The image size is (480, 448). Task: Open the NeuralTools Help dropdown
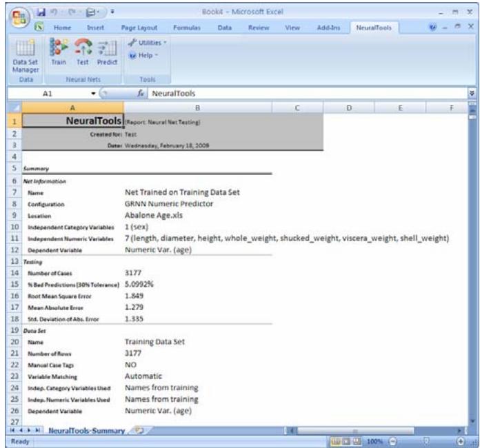[x=143, y=55]
